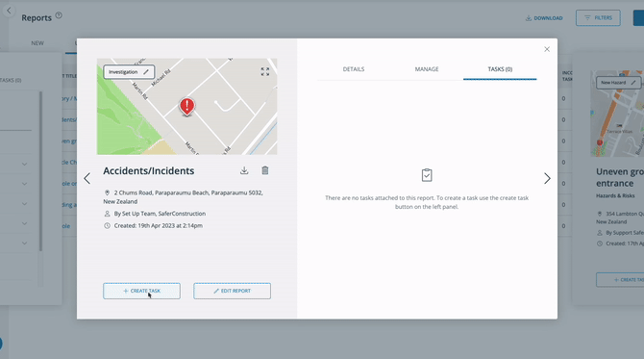
Task: Click the map thumbnail in the dialog
Action: pyautogui.click(x=186, y=107)
